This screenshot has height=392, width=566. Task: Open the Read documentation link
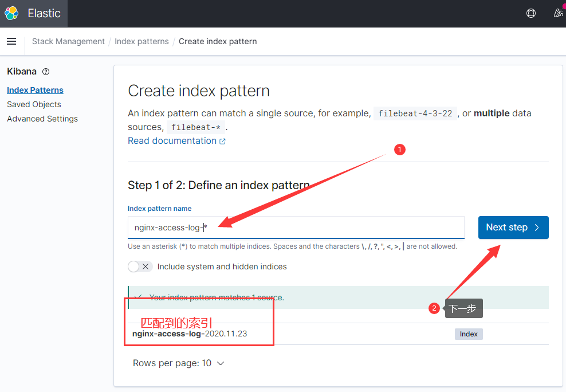(x=172, y=141)
